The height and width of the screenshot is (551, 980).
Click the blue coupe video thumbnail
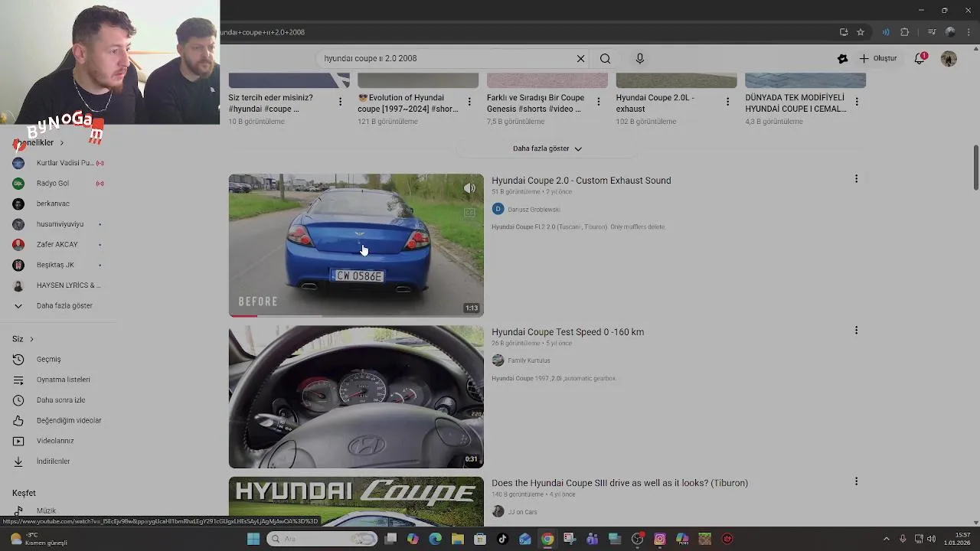pos(356,245)
